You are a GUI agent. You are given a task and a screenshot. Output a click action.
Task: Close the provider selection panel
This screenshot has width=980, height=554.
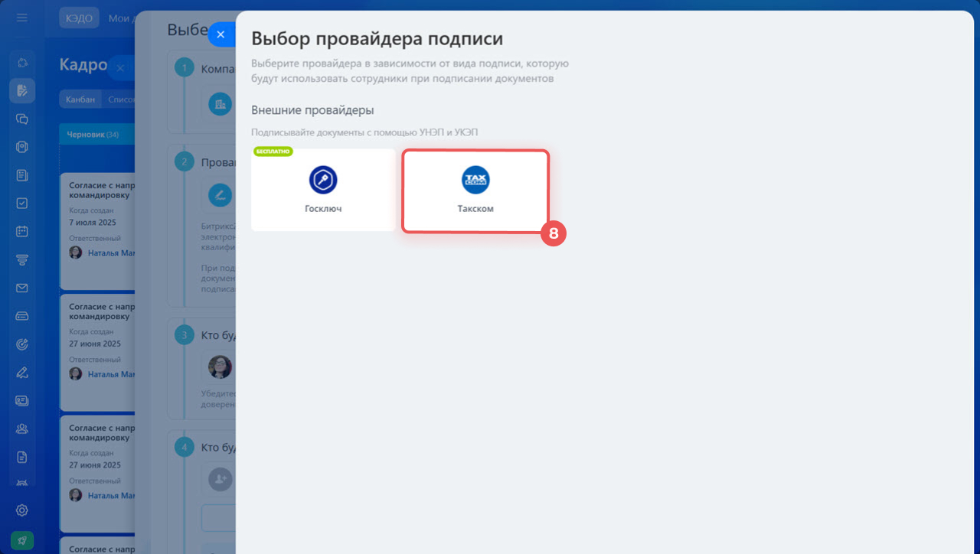220,34
